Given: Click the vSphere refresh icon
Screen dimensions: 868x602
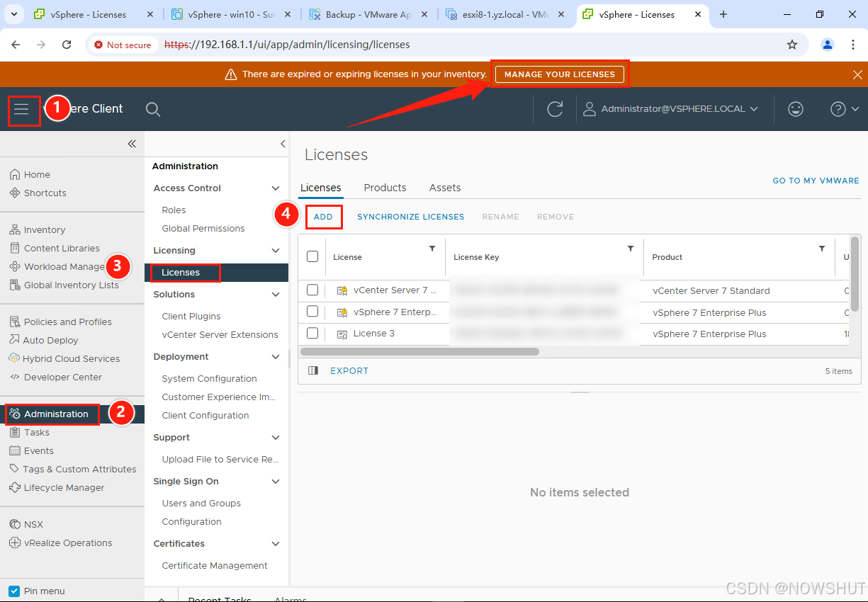Looking at the screenshot, I should click(x=556, y=109).
